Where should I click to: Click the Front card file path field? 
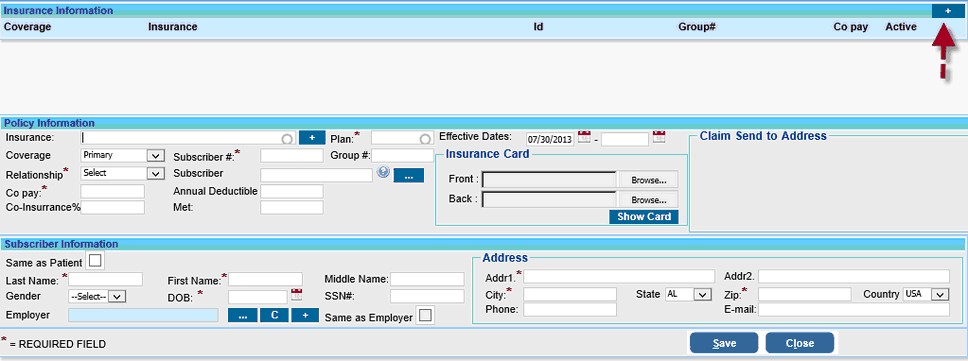[549, 180]
